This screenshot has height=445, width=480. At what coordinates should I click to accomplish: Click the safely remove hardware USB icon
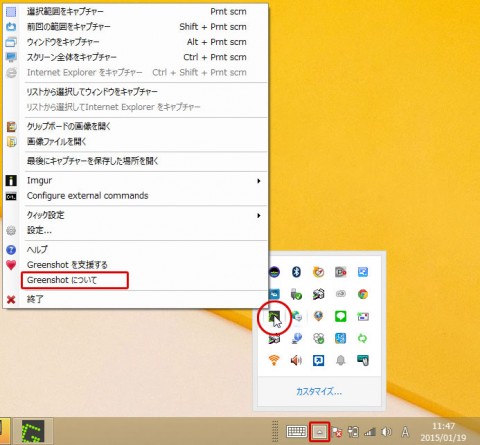tap(296, 294)
